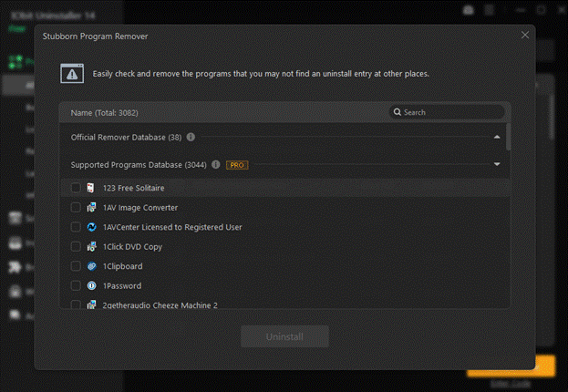
Task: Tick the 123 Free Solitaire checkbox
Action: [x=76, y=188]
